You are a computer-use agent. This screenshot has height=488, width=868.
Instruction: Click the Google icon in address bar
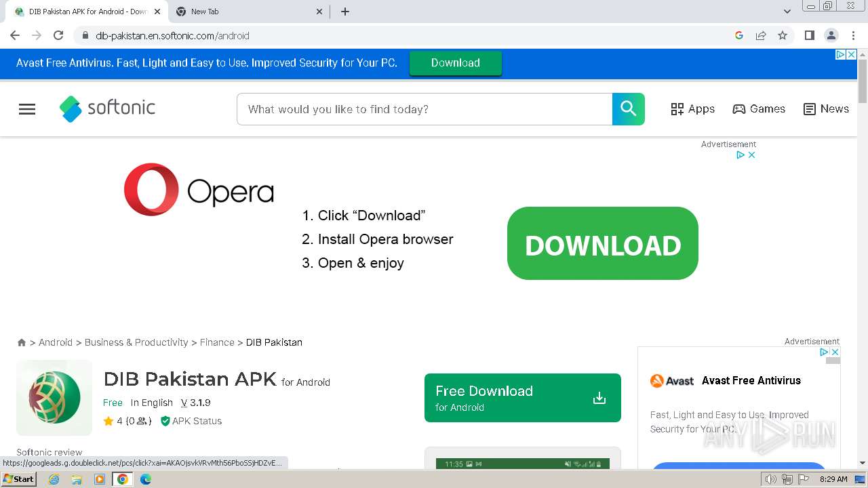739,36
